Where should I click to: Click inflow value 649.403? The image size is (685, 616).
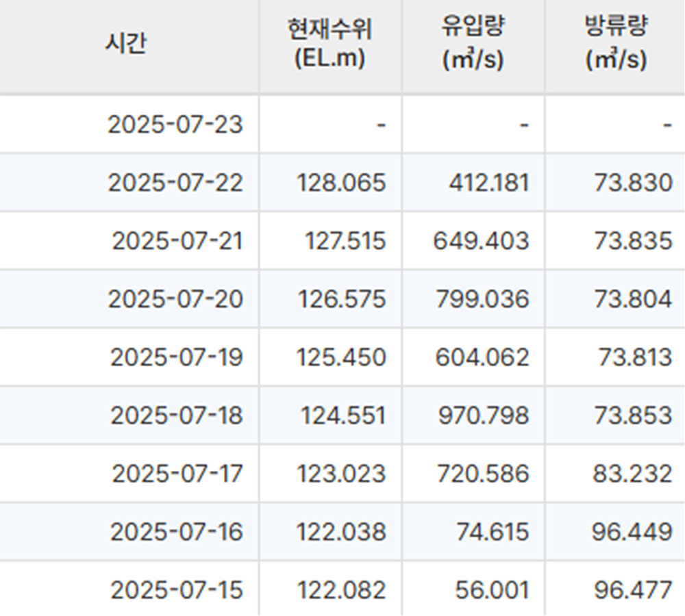pyautogui.click(x=481, y=241)
